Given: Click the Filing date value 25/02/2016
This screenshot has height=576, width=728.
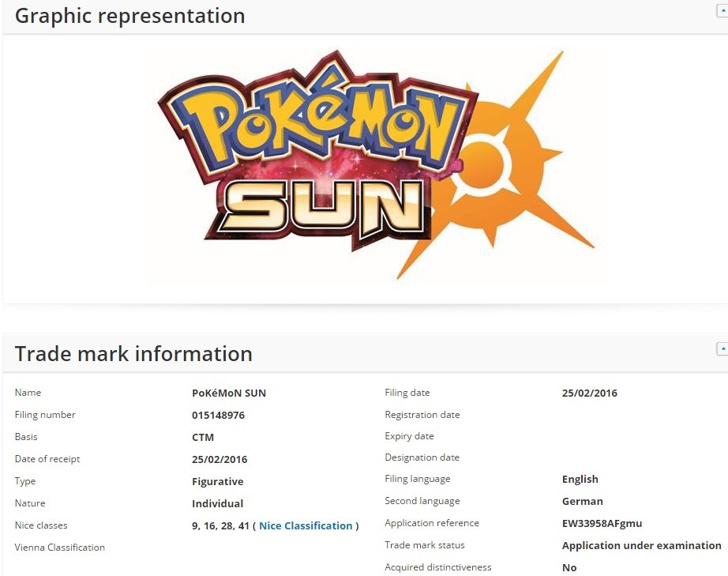Looking at the screenshot, I should (589, 393).
